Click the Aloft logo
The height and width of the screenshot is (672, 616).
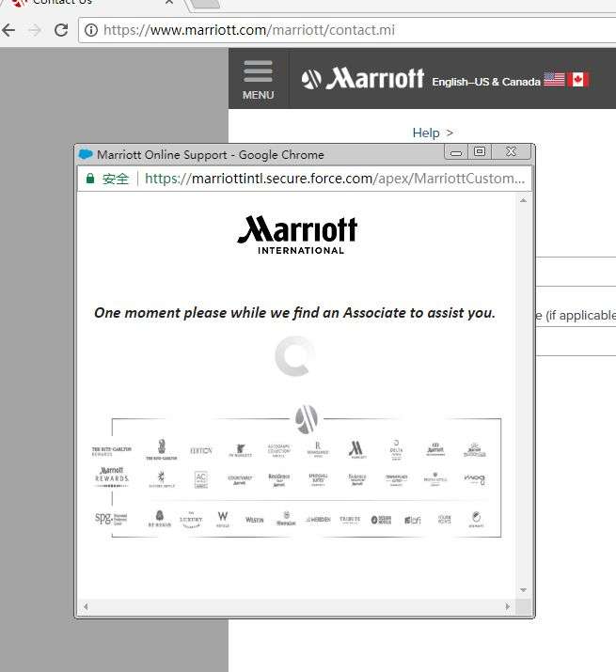click(413, 520)
